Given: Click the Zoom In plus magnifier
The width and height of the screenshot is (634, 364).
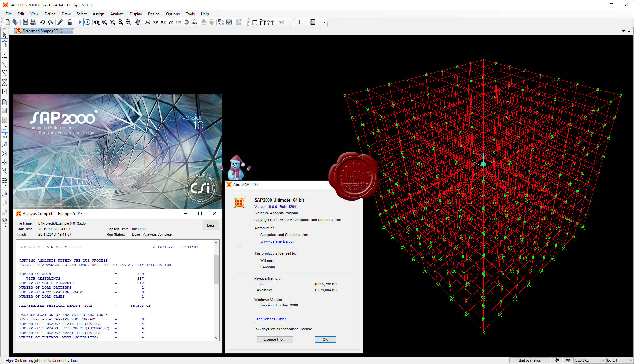Looking at the screenshot, I should [120, 22].
